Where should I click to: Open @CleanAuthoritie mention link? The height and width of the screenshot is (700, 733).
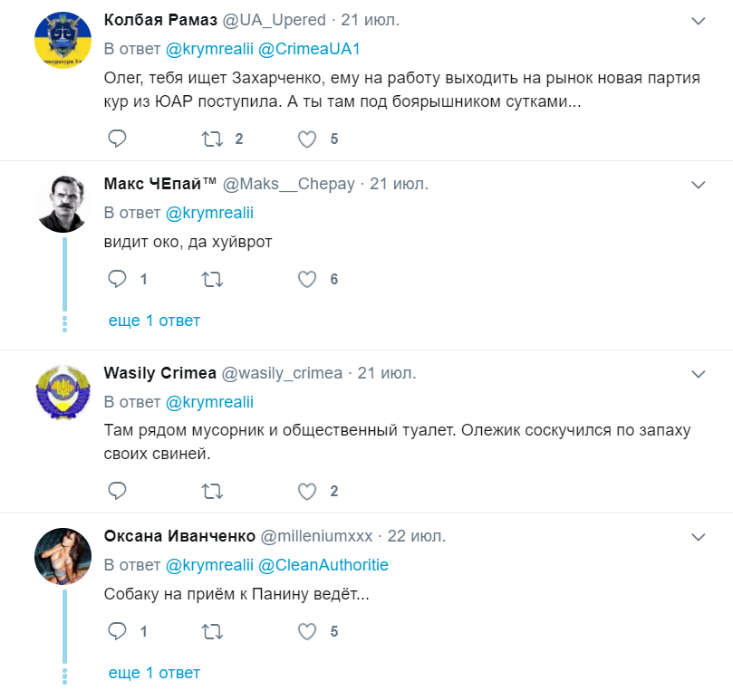tap(323, 565)
